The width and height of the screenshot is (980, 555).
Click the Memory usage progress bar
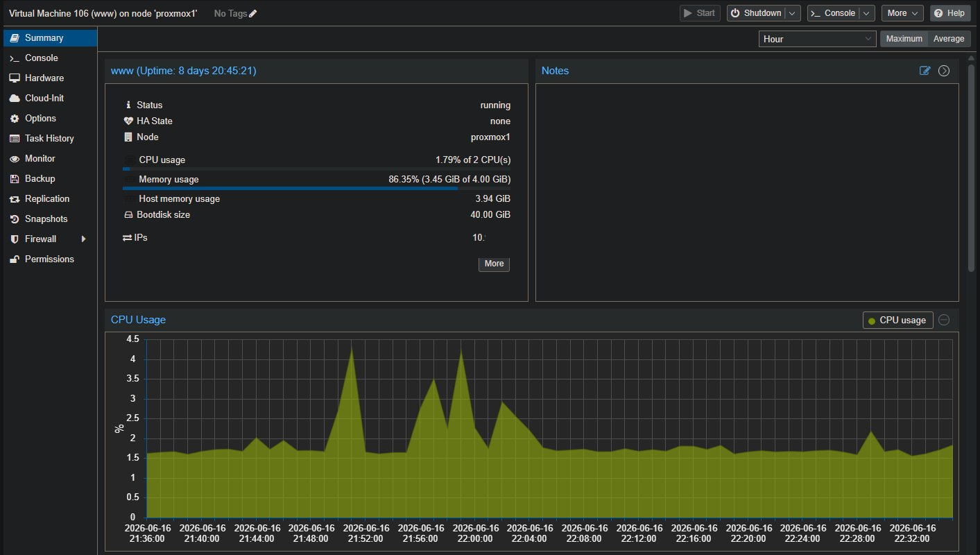316,188
